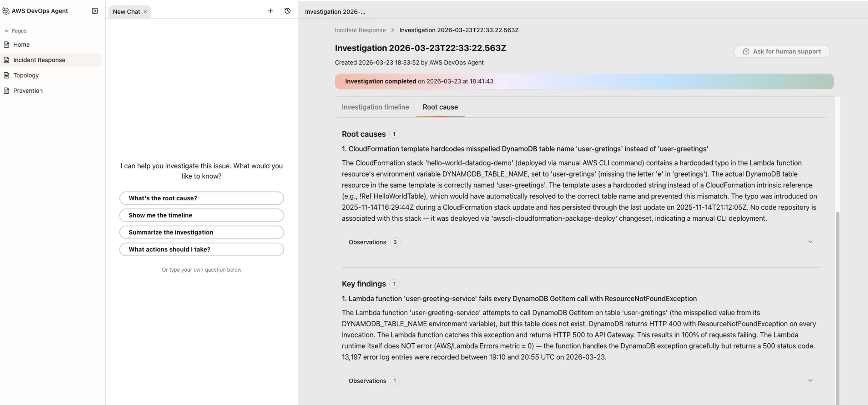Collapse the left sidebar panel icon

point(95,11)
